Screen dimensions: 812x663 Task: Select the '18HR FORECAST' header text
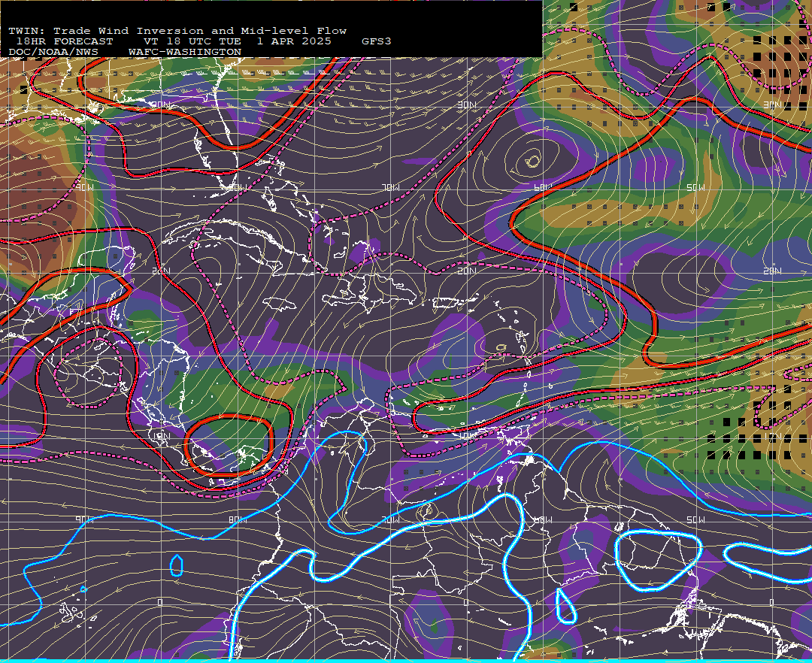tap(65, 41)
